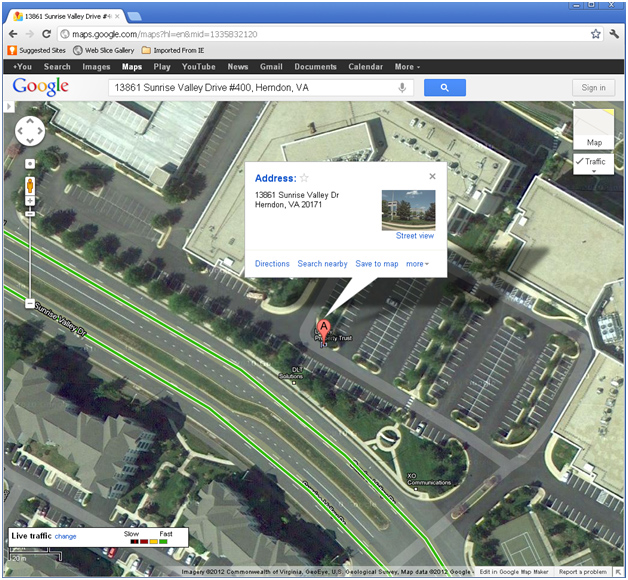The image size is (628, 580).
Task: Open News in the Google bar
Action: (x=238, y=67)
